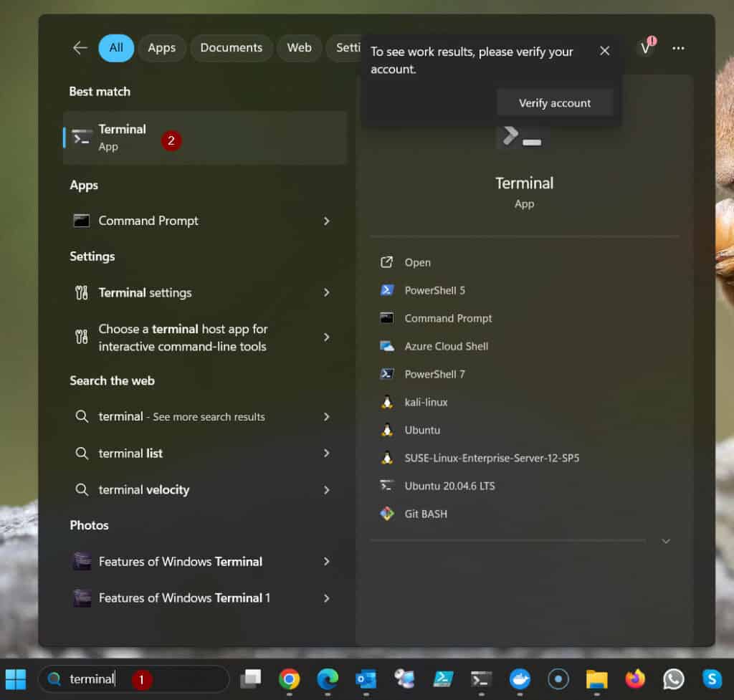This screenshot has height=700, width=734.
Task: Expand the terminal velocity web suggestion
Action: point(327,490)
